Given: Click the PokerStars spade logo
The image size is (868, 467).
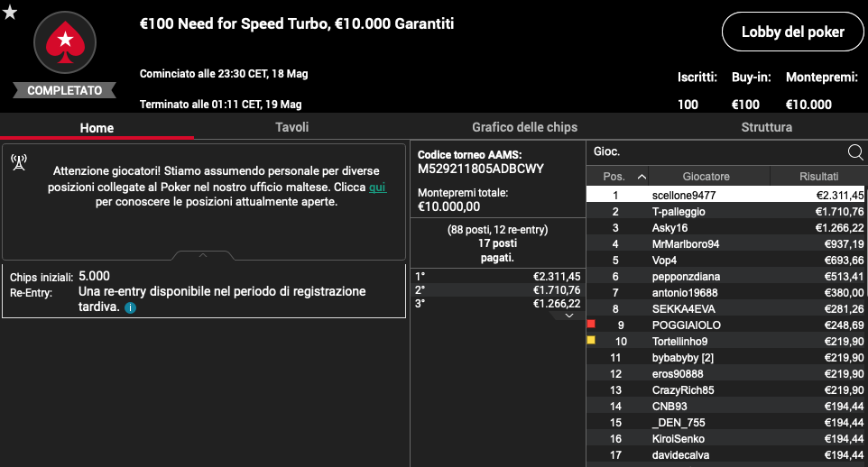Looking at the screenshot, I should click(65, 42).
